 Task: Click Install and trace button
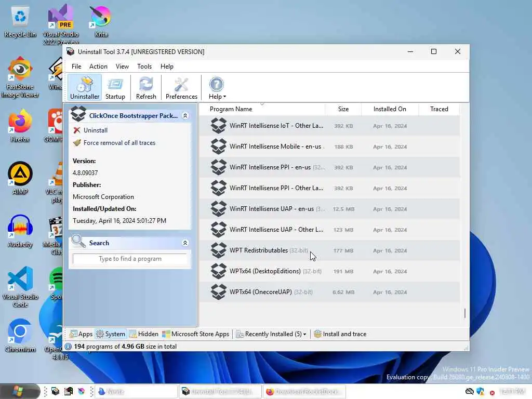pyautogui.click(x=340, y=334)
